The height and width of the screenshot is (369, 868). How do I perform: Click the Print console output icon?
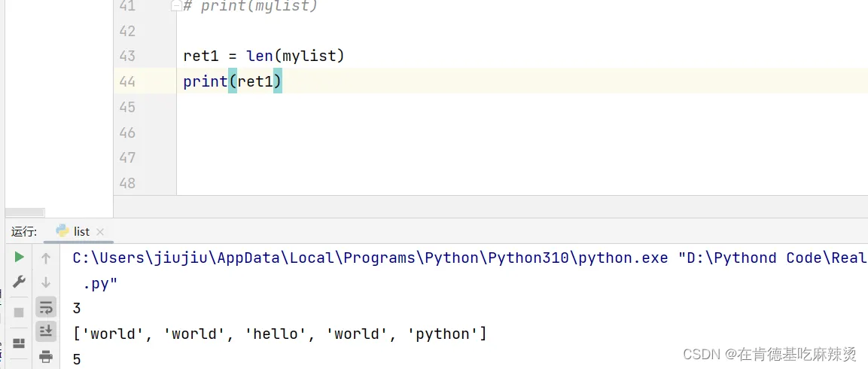click(46, 356)
